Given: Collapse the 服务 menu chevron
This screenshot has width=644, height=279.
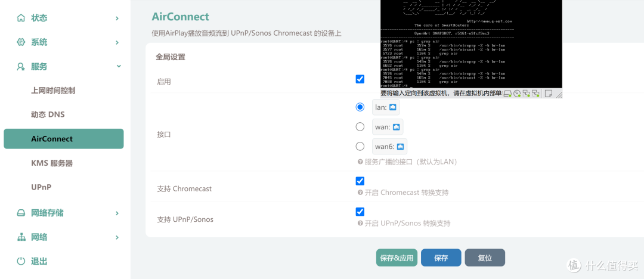Looking at the screenshot, I should 119,66.
